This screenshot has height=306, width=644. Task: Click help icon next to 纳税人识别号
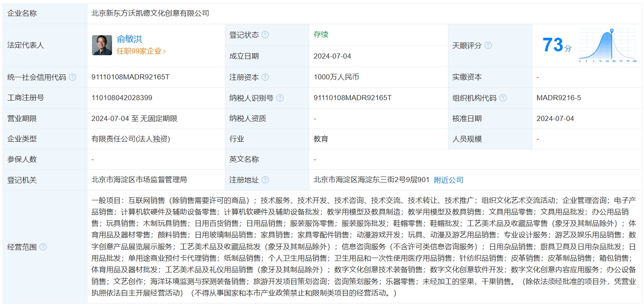(280, 98)
